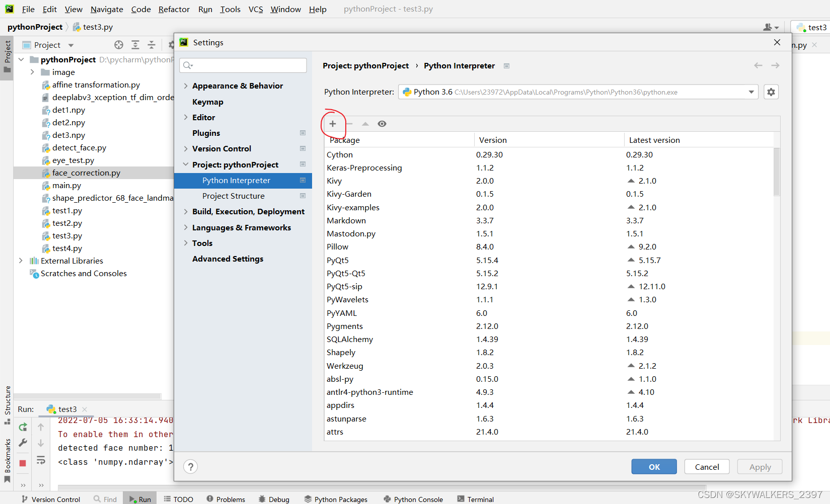Click the down stack trace arrow
This screenshot has width=830, height=504.
(x=41, y=443)
